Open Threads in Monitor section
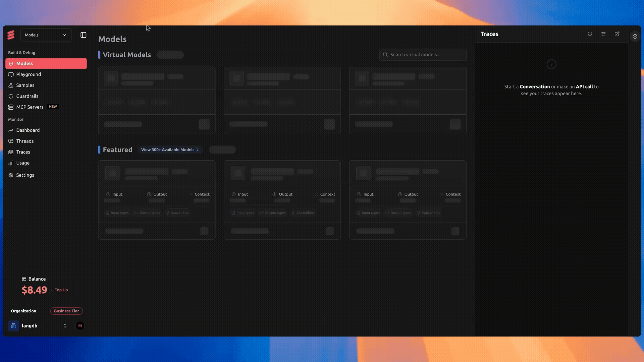Screen dimensions: 644x362 point(25,141)
